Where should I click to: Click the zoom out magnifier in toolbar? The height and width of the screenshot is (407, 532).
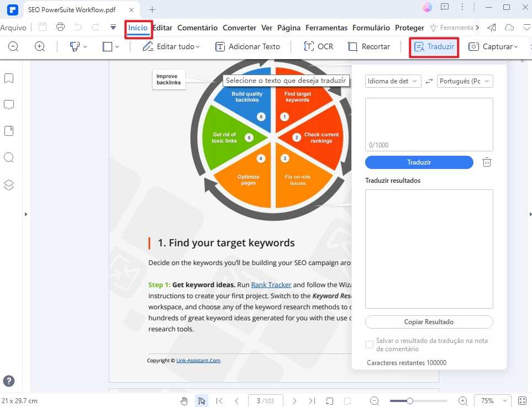[13, 46]
